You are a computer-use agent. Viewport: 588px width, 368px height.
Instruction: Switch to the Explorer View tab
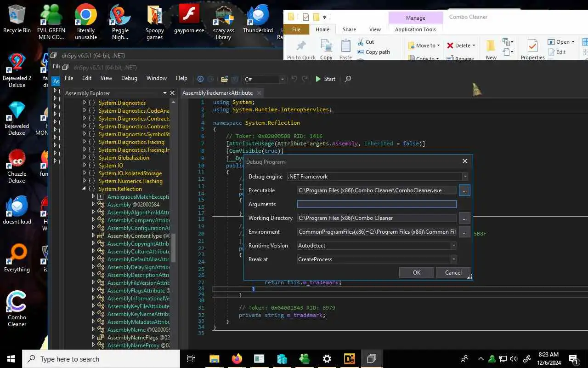pyautogui.click(x=375, y=29)
